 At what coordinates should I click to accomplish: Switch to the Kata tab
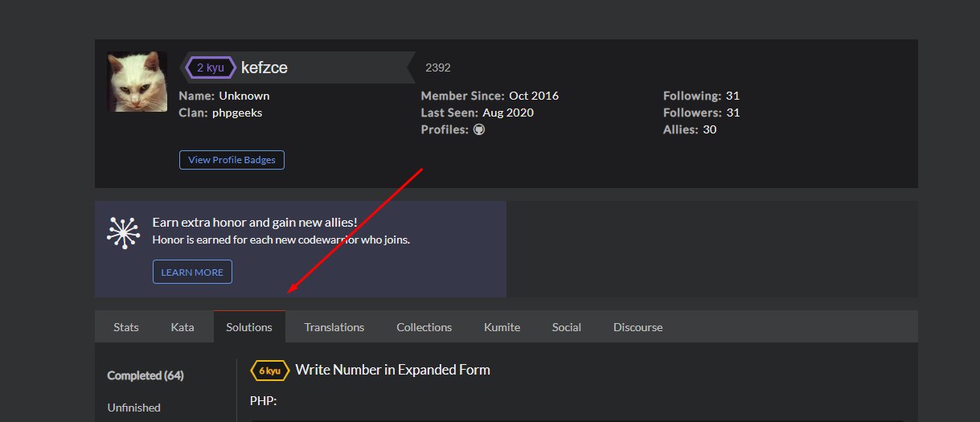pos(182,327)
